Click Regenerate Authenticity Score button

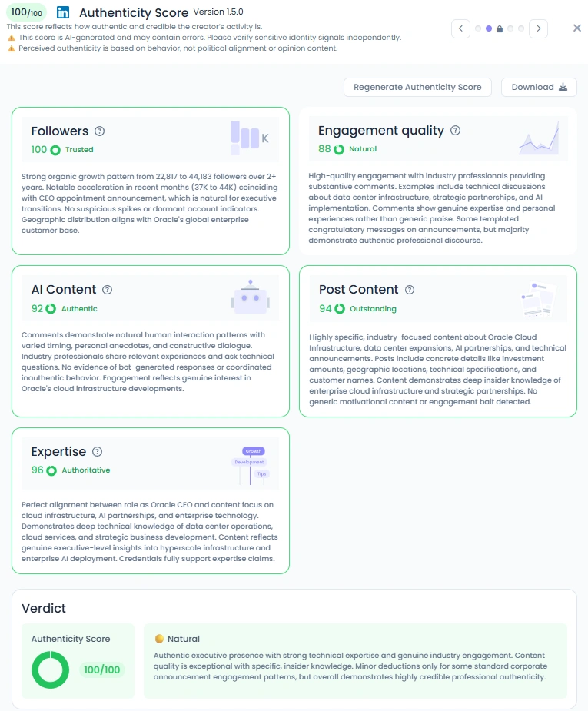[417, 87]
